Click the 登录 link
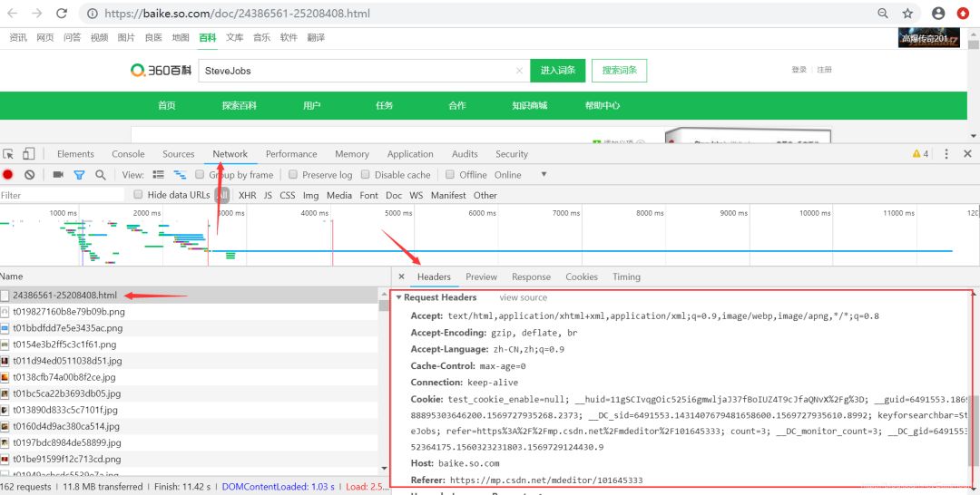The width and height of the screenshot is (980, 495). (799, 70)
